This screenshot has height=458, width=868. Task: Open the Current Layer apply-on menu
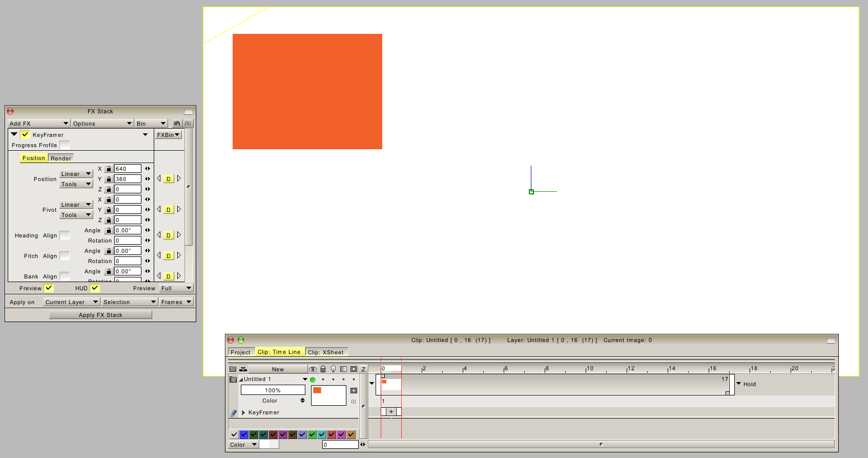[71, 302]
